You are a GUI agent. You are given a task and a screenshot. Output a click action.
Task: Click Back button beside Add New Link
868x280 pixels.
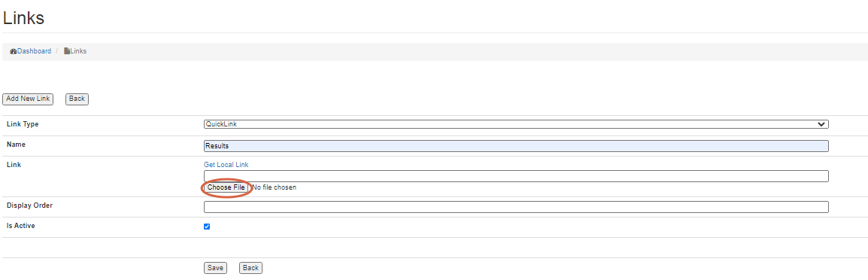click(77, 99)
